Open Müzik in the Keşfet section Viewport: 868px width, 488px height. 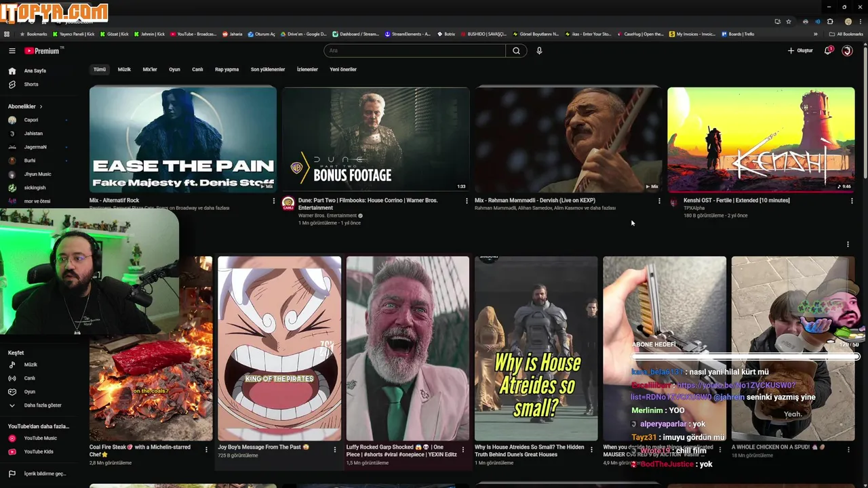point(31,365)
